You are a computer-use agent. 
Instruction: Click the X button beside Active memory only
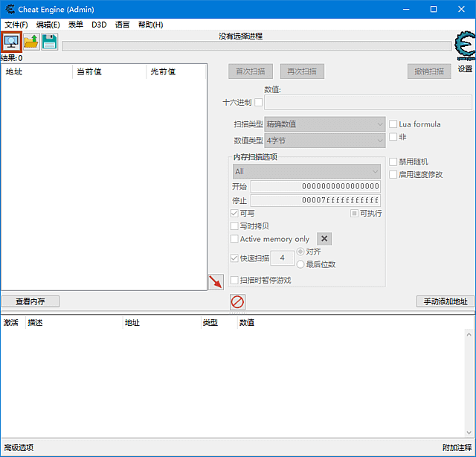(x=324, y=239)
